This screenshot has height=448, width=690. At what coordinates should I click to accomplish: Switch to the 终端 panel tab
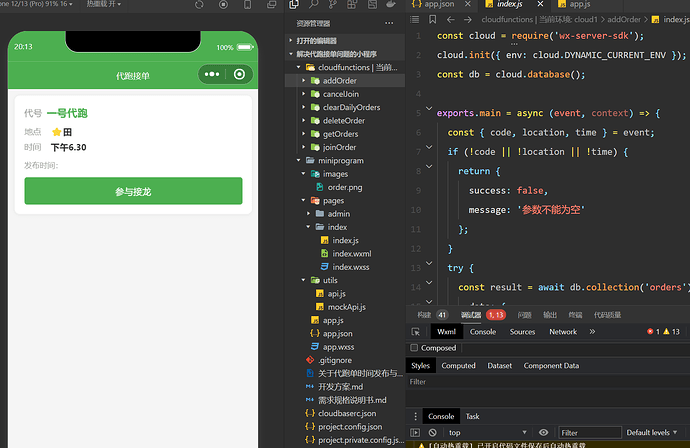575,315
